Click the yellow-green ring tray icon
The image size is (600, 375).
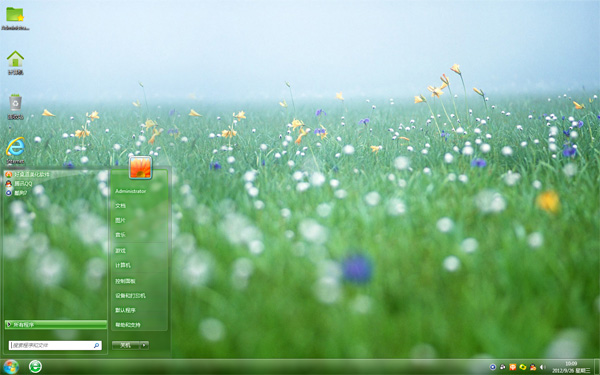[x=523, y=367]
